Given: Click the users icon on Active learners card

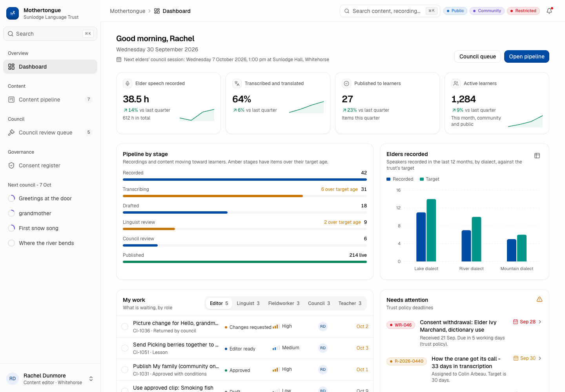Looking at the screenshot, I should [x=456, y=83].
